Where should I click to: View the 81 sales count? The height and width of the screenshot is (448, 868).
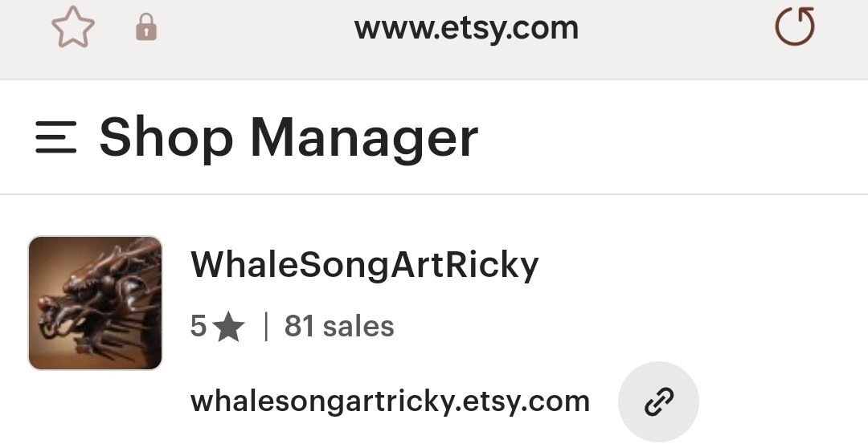339,327
